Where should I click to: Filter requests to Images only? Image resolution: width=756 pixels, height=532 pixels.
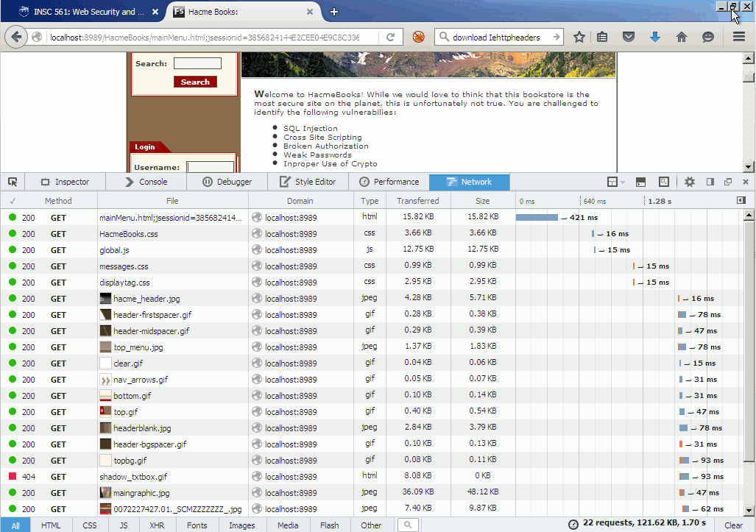(x=241, y=525)
